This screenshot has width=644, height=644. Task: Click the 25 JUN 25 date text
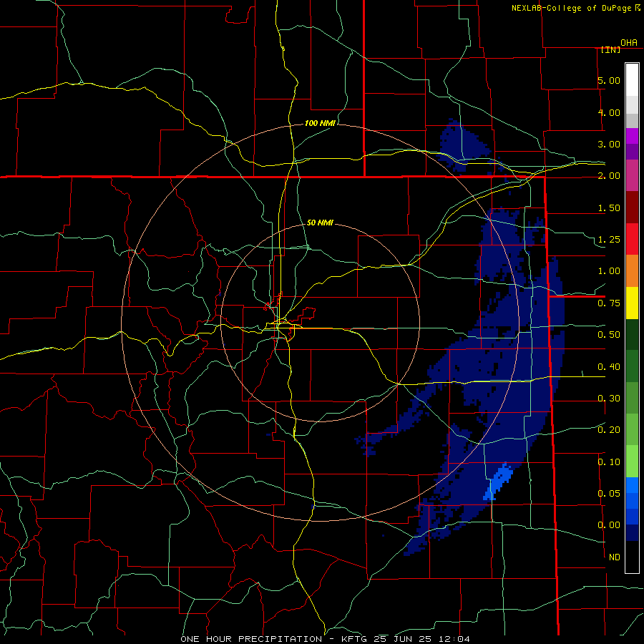tap(402, 639)
